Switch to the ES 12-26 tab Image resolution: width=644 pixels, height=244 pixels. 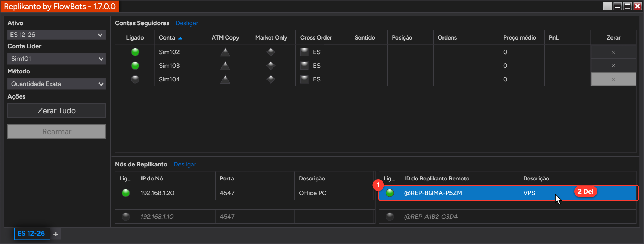[31, 234]
